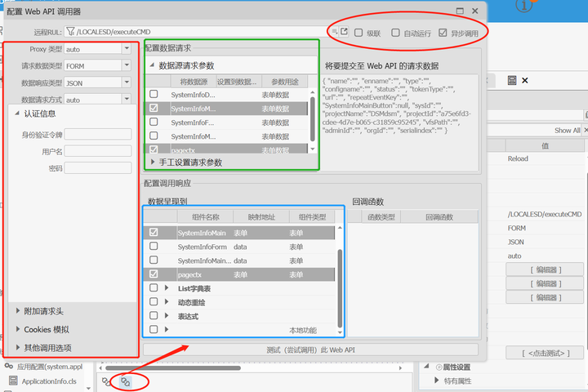Enable the 级联 checkbox
The width and height of the screenshot is (588, 392).
pyautogui.click(x=359, y=33)
